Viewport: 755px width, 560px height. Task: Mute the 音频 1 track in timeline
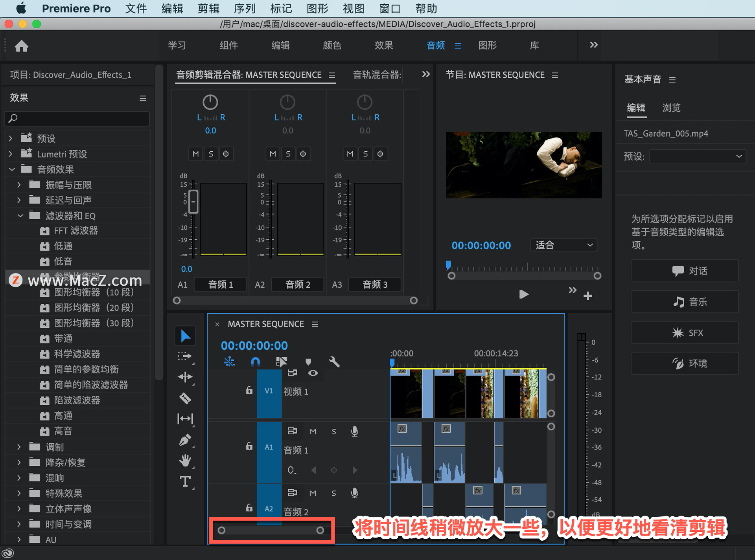tap(313, 431)
